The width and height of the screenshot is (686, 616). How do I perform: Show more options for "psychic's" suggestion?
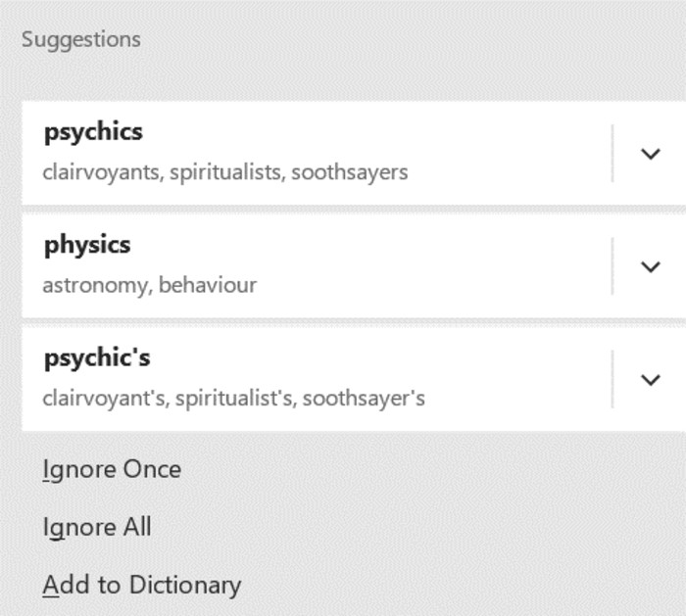[650, 380]
